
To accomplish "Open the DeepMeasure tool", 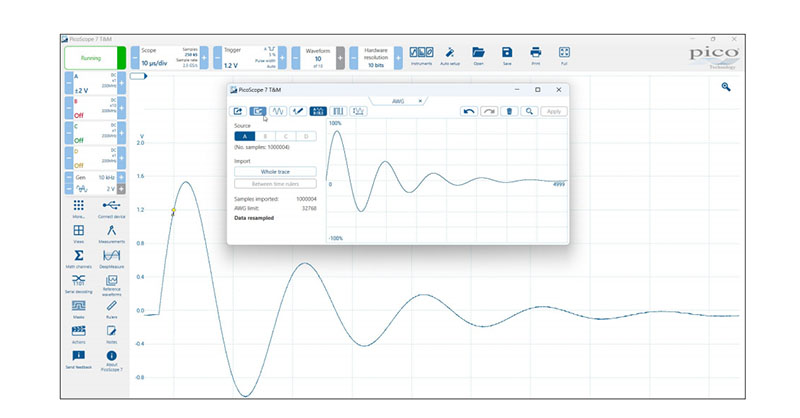I will coord(111,258).
